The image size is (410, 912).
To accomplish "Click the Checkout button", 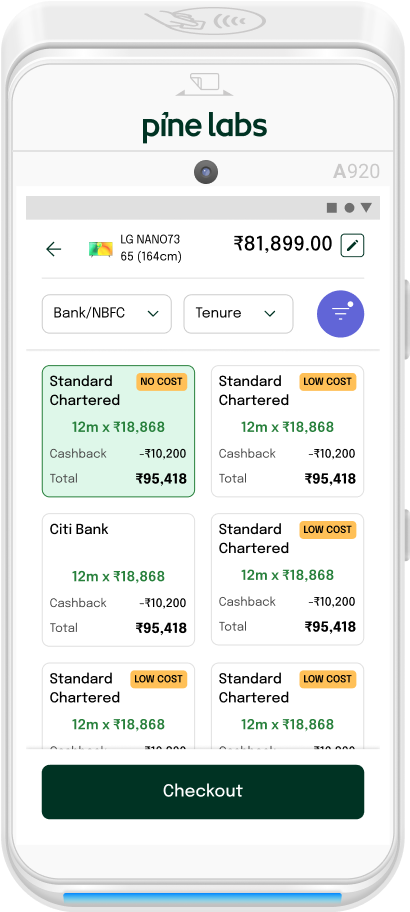I will 203,792.
